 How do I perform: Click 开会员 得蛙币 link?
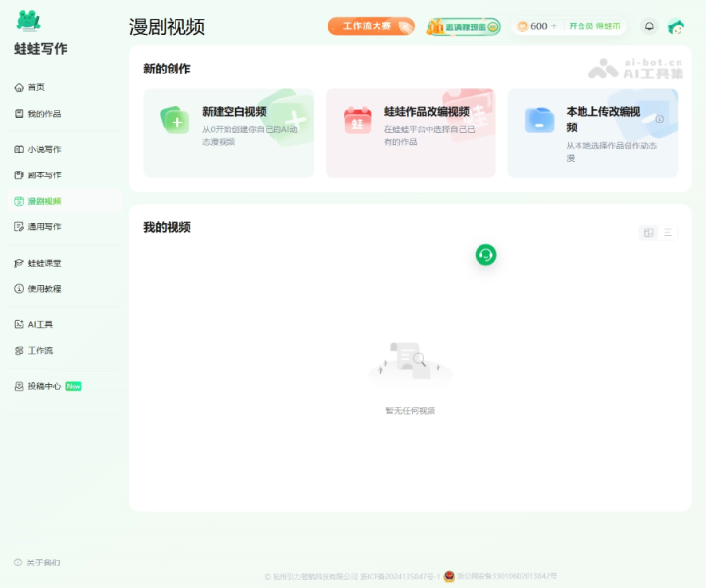[x=594, y=26]
